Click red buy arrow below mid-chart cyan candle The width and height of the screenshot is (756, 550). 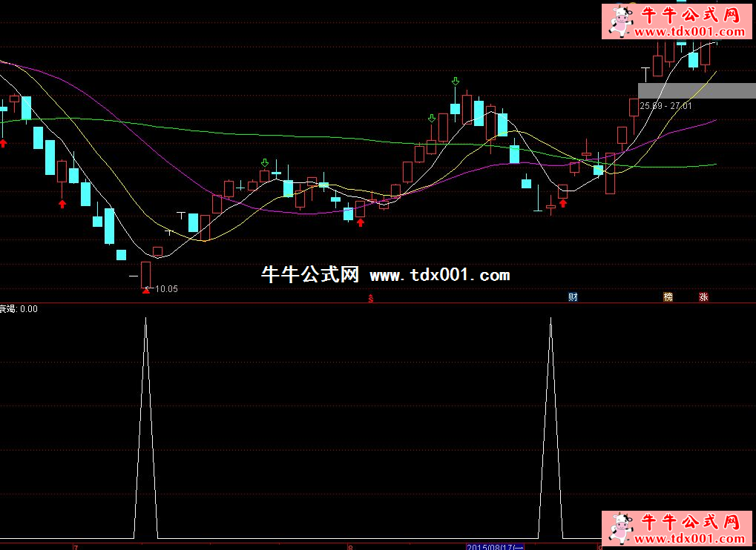coord(361,222)
